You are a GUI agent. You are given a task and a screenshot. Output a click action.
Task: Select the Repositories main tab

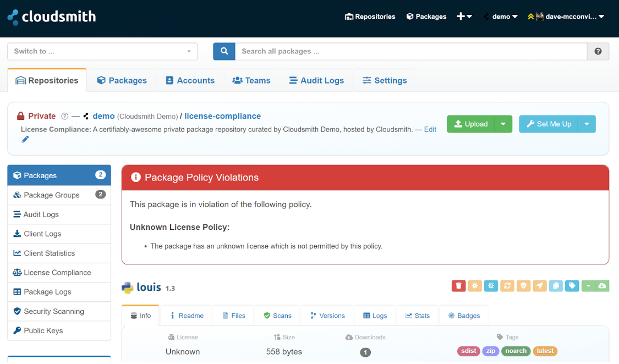[47, 80]
